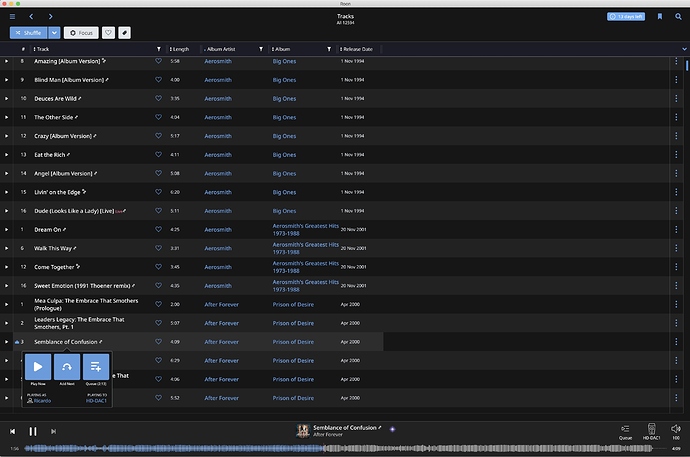Click the Ricardo profile link in popup
Viewport: 690px width, 457px height.
pyautogui.click(x=39, y=401)
